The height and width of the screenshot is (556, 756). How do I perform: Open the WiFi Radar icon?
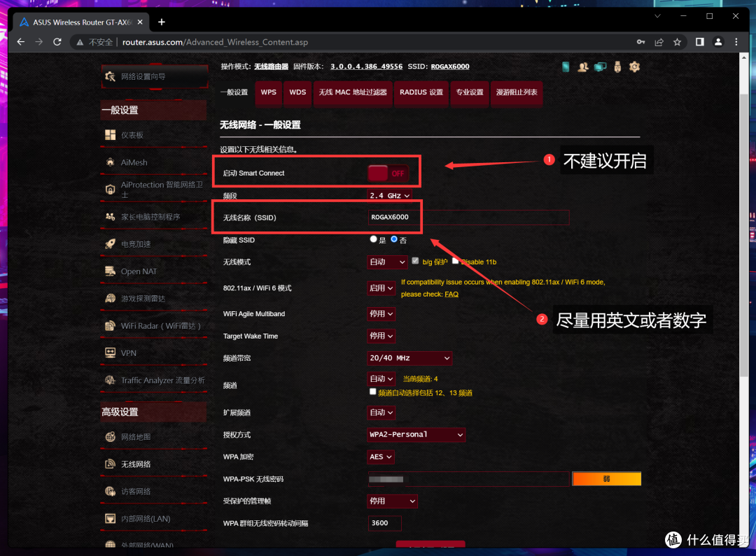pos(110,326)
